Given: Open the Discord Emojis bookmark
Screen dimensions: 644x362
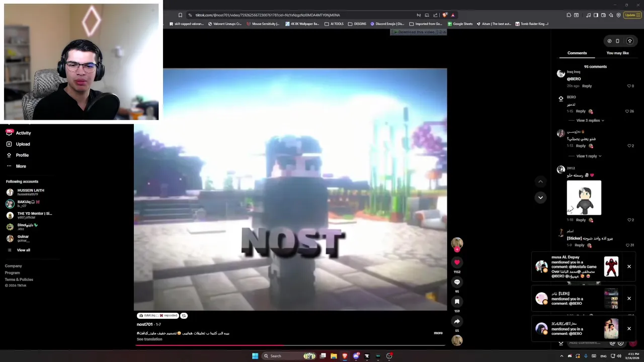Looking at the screenshot, I should coord(387,24).
